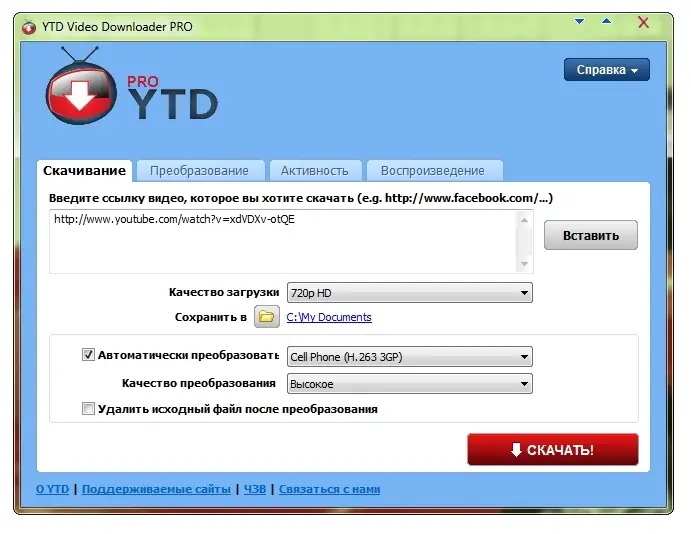Click the YTD PRO logo
The height and width of the screenshot is (534, 691).
[x=131, y=86]
